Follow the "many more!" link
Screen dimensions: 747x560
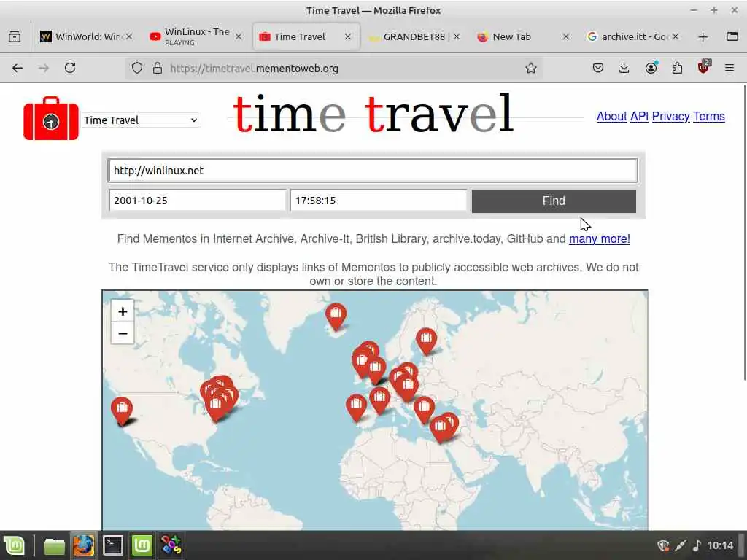click(x=600, y=238)
